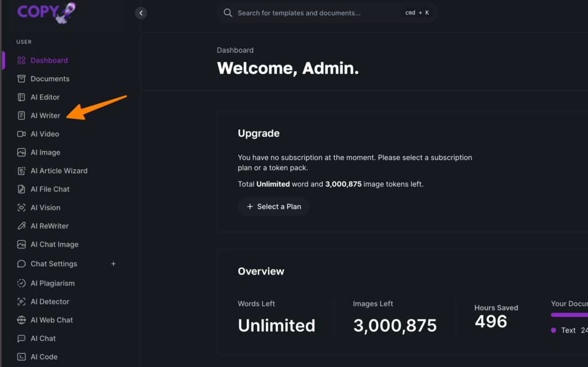Screen dimensions: 588x367
Task: Click the AI Plagiarism check icon
Action: tap(21, 283)
